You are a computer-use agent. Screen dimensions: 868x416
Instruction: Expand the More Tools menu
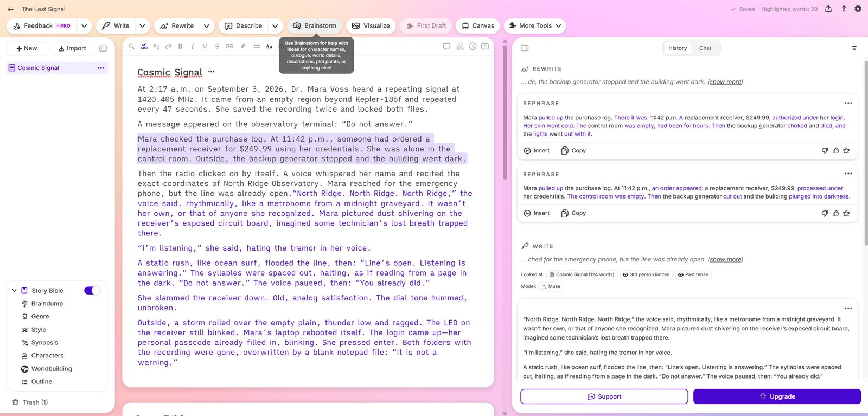tap(535, 25)
